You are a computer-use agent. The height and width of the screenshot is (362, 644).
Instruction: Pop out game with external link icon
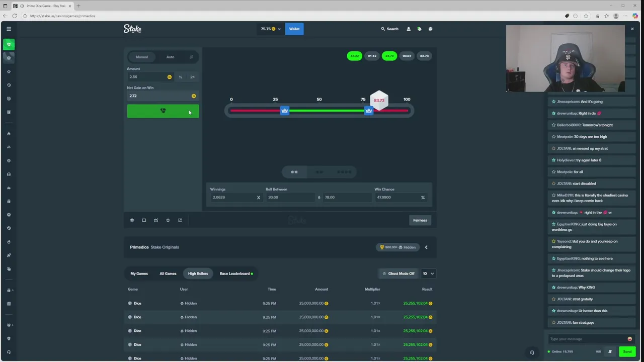coord(180,220)
